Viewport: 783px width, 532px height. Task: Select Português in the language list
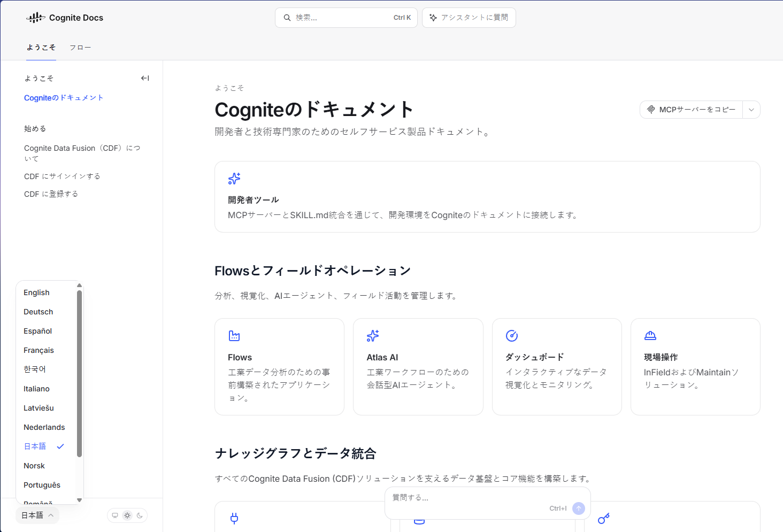pos(46,485)
